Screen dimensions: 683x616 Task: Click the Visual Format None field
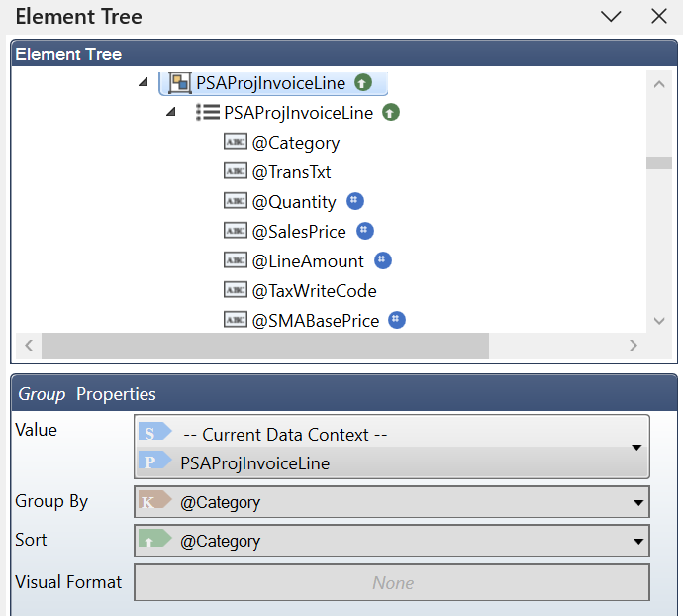(392, 582)
